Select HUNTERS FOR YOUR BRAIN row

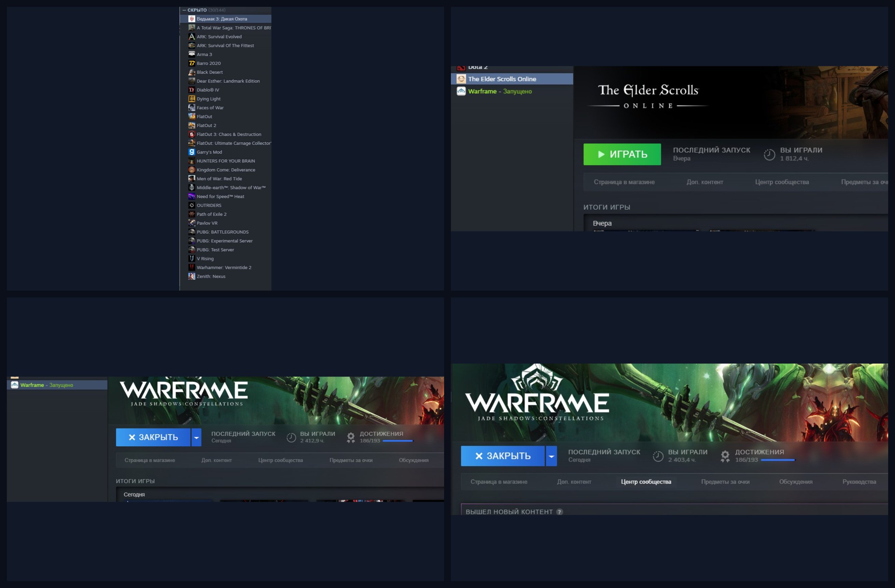(225, 161)
